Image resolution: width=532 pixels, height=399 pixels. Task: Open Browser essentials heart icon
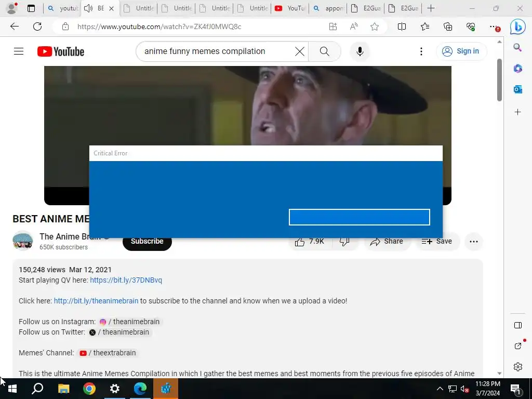(471, 26)
